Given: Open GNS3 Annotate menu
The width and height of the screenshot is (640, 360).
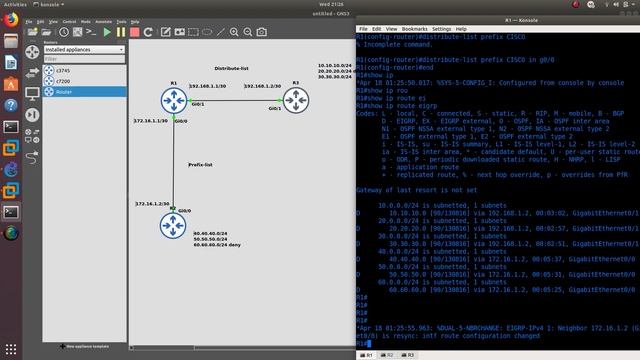Looking at the screenshot, I should pyautogui.click(x=103, y=22).
